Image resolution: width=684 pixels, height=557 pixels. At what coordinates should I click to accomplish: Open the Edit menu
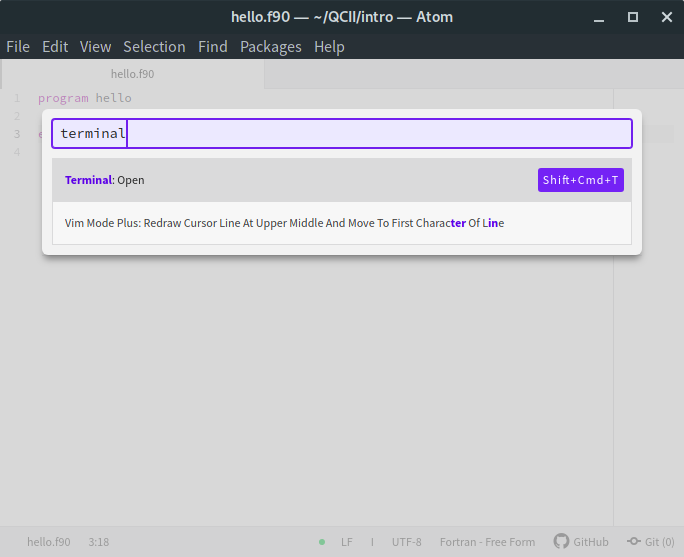point(55,47)
